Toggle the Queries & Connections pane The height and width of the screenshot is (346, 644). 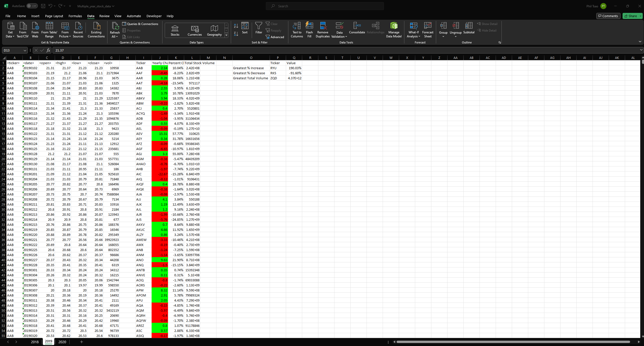[x=140, y=24]
